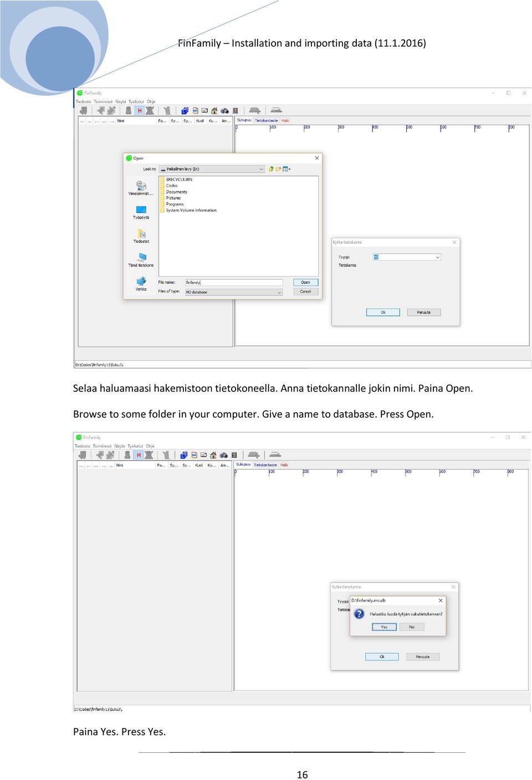
Task: Select Tietokantaote tab in second screenshot
Action: pos(265,465)
